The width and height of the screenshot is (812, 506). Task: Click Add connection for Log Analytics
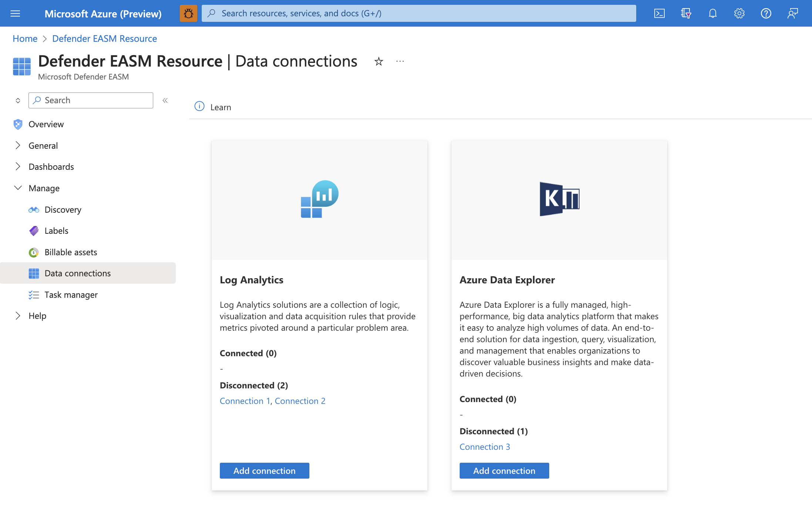(264, 470)
